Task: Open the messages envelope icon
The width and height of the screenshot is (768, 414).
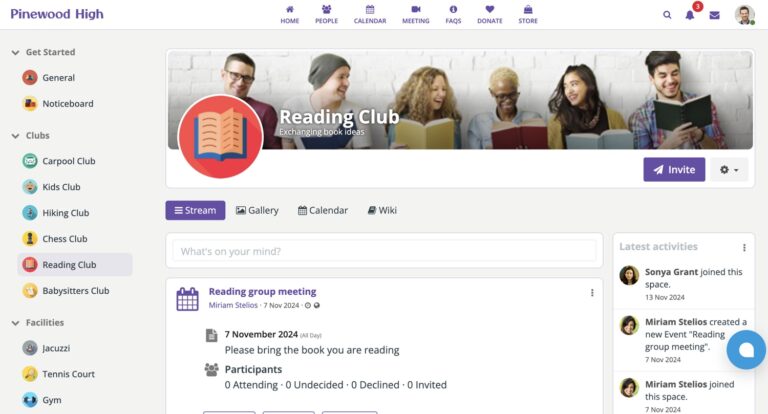Action: click(714, 15)
